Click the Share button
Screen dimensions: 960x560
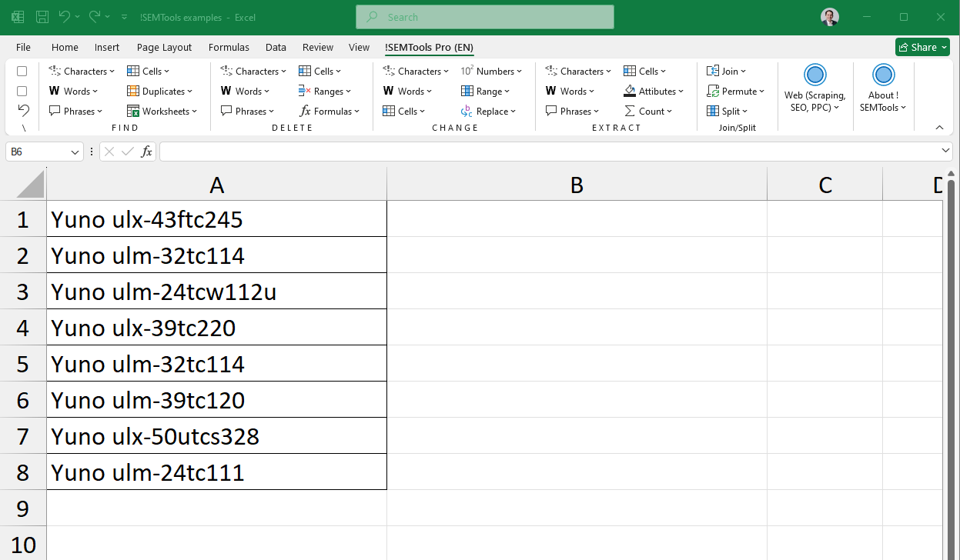tap(922, 47)
